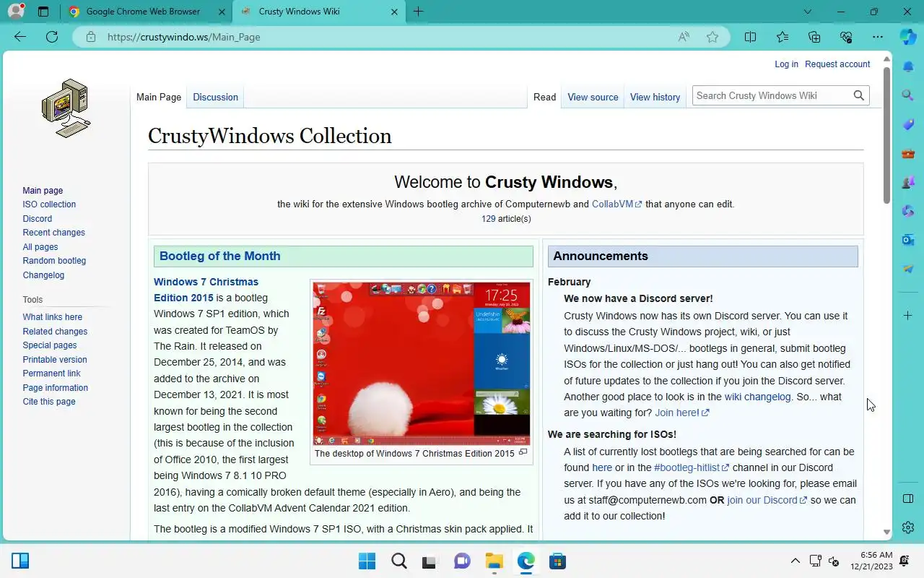Show hidden tray icons chevron
924x578 pixels.
(795, 561)
